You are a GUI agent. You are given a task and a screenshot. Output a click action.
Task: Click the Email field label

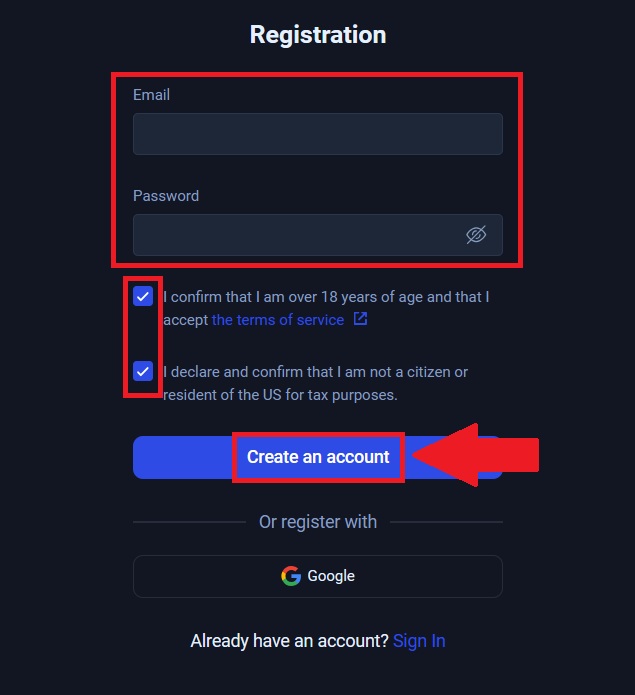coord(151,95)
